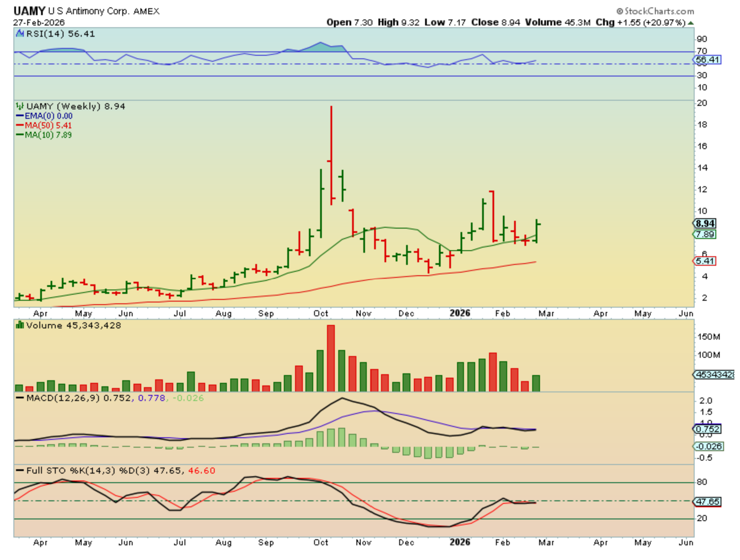The width and height of the screenshot is (740, 560).
Task: Click the 80 stochastic axis label
Action: (x=702, y=482)
